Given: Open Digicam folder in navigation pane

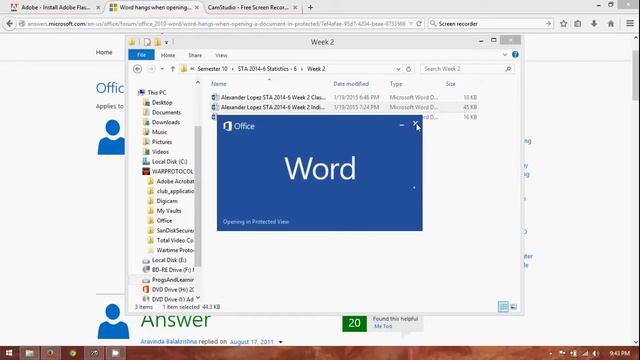Looking at the screenshot, I should click(167, 201).
